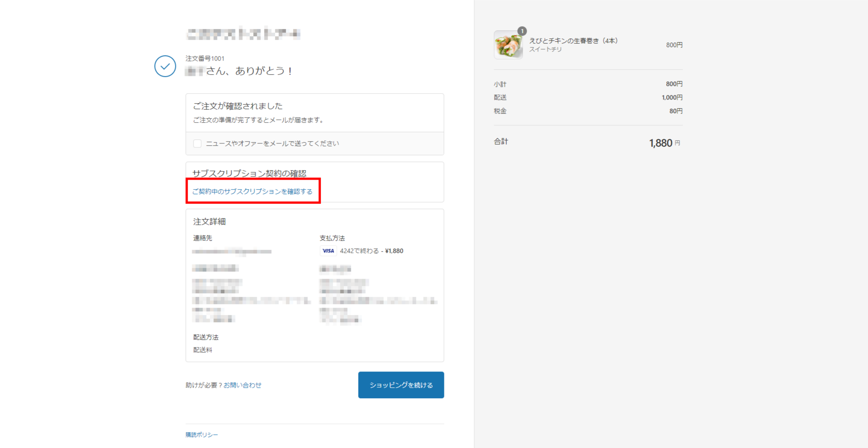Open the 購読ポリシー link in footer
The width and height of the screenshot is (868, 448).
pos(202,434)
